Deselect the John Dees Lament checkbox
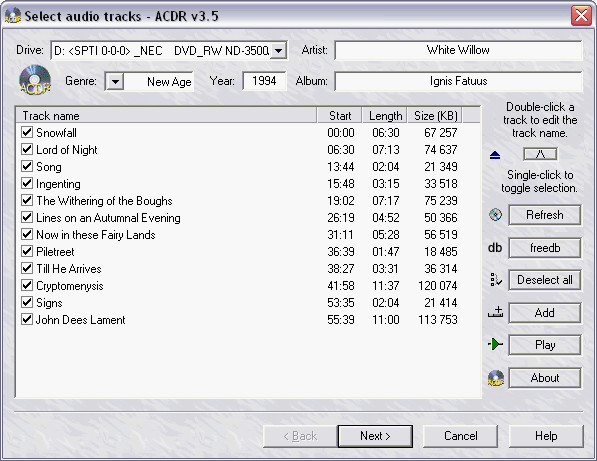597x461 pixels. point(27,319)
